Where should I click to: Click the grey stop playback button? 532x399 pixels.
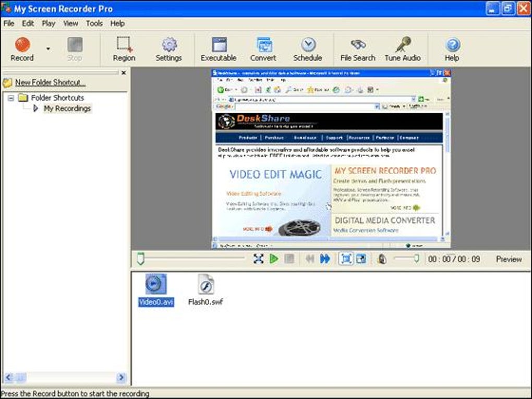pyautogui.click(x=289, y=259)
